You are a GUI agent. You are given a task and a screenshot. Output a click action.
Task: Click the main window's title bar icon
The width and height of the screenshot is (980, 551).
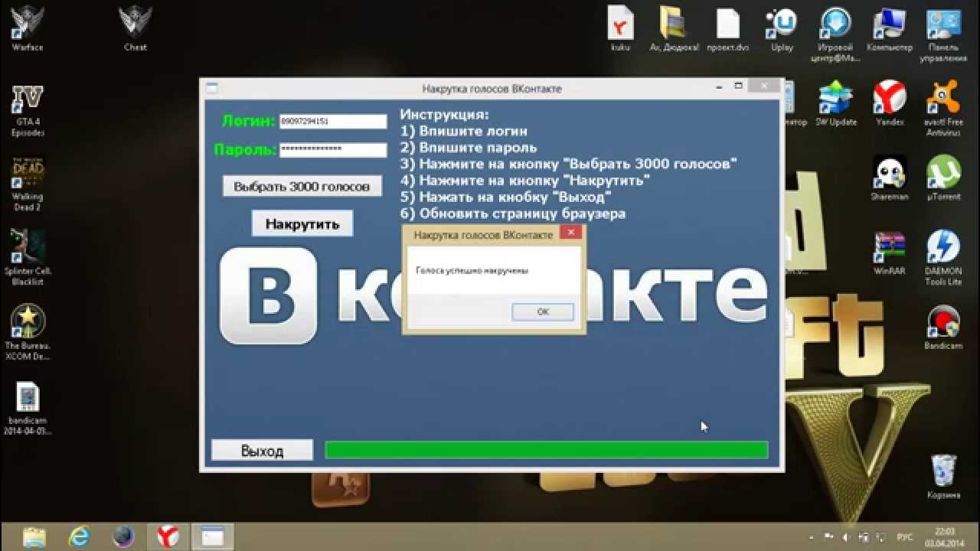212,88
